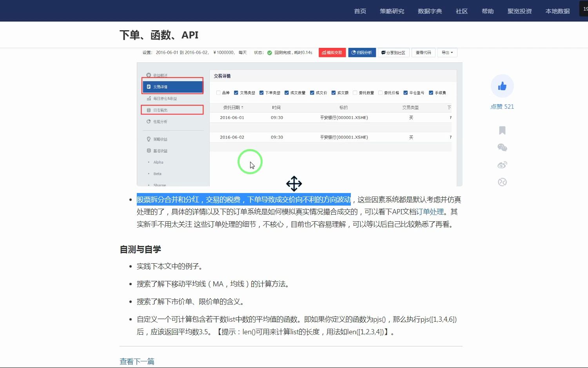The width and height of the screenshot is (588, 368).
Task: Click 平安银行(000001.XSHE) in the 2016-06-02 row
Action: (x=344, y=137)
